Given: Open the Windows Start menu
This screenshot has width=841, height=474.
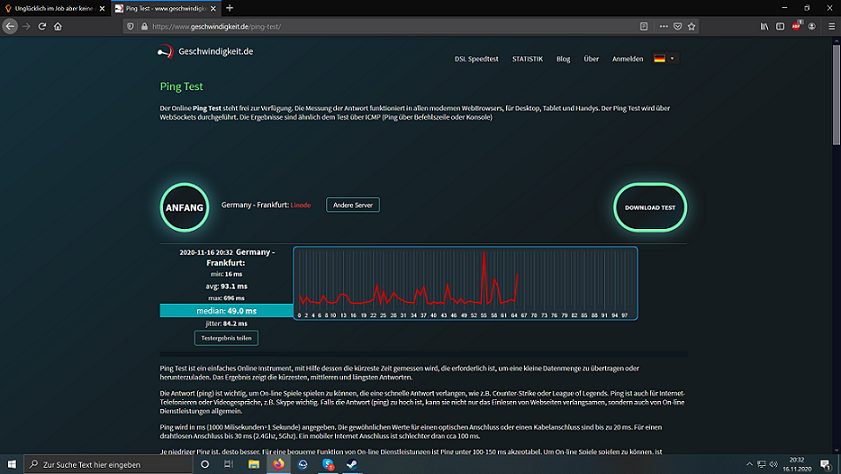Looking at the screenshot, I should click(x=10, y=465).
